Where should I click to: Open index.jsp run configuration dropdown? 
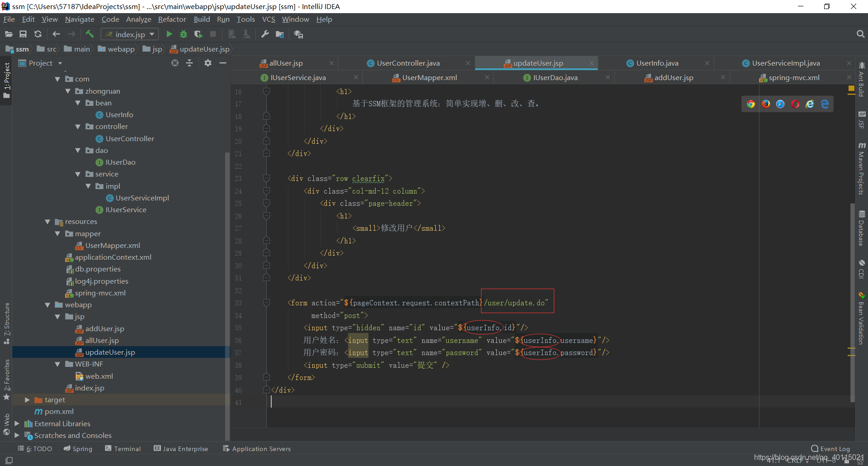pos(130,34)
